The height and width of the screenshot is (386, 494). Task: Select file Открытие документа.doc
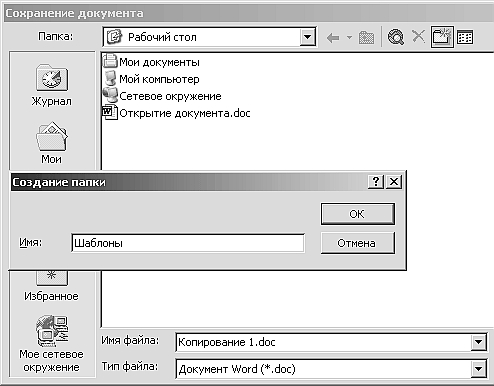(177, 113)
